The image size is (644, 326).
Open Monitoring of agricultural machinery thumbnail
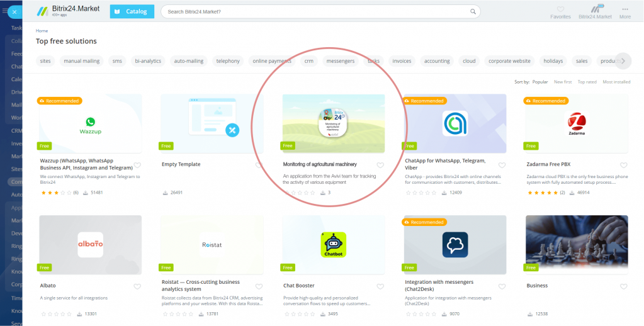[334, 123]
